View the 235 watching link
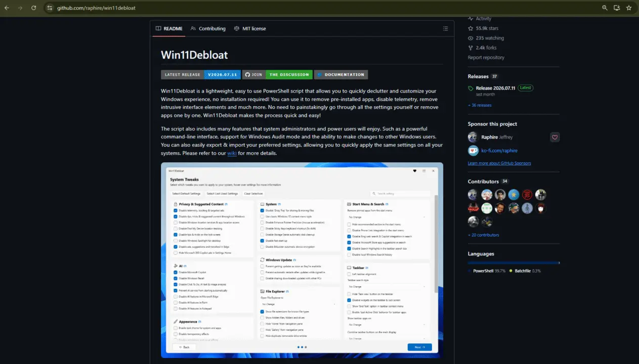 pos(486,38)
